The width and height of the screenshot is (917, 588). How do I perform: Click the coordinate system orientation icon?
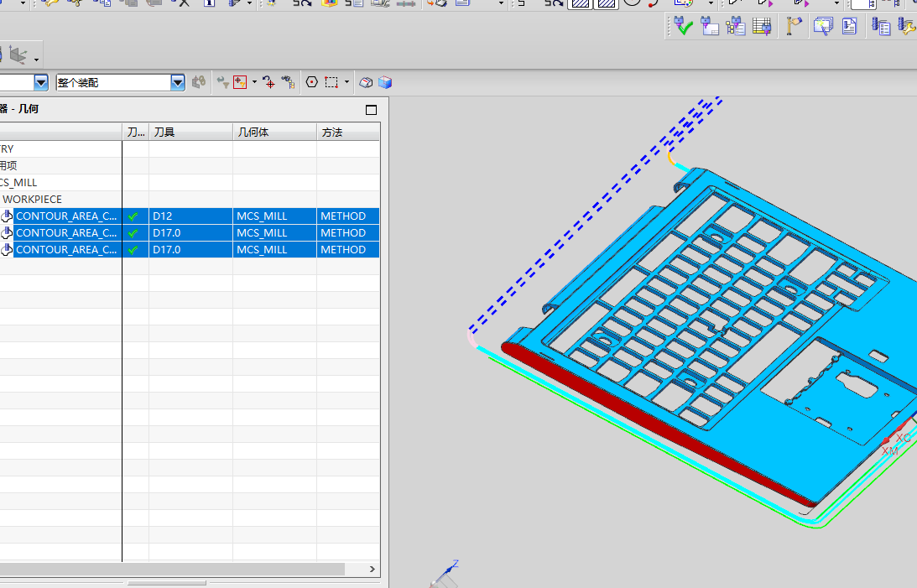click(x=18, y=55)
